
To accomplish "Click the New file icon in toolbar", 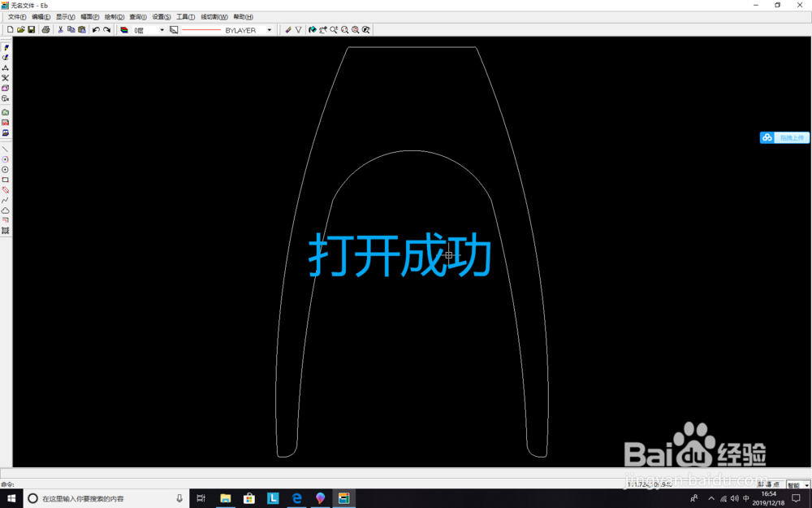I will pos(10,30).
